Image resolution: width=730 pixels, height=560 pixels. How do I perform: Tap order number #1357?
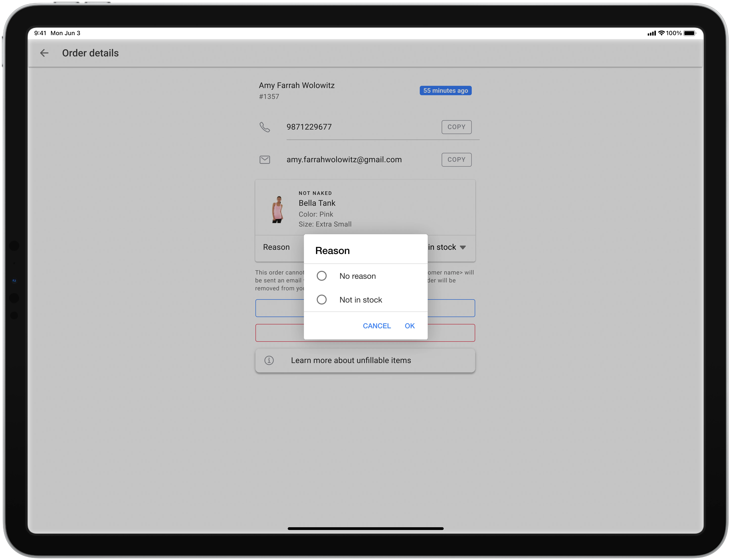(x=269, y=97)
